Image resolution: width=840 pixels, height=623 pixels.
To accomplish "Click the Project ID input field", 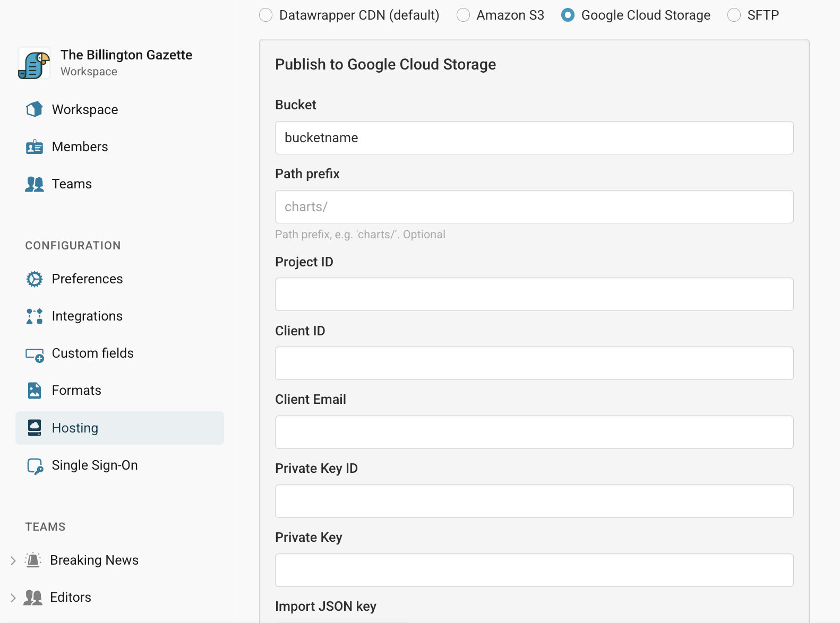I will 534,295.
